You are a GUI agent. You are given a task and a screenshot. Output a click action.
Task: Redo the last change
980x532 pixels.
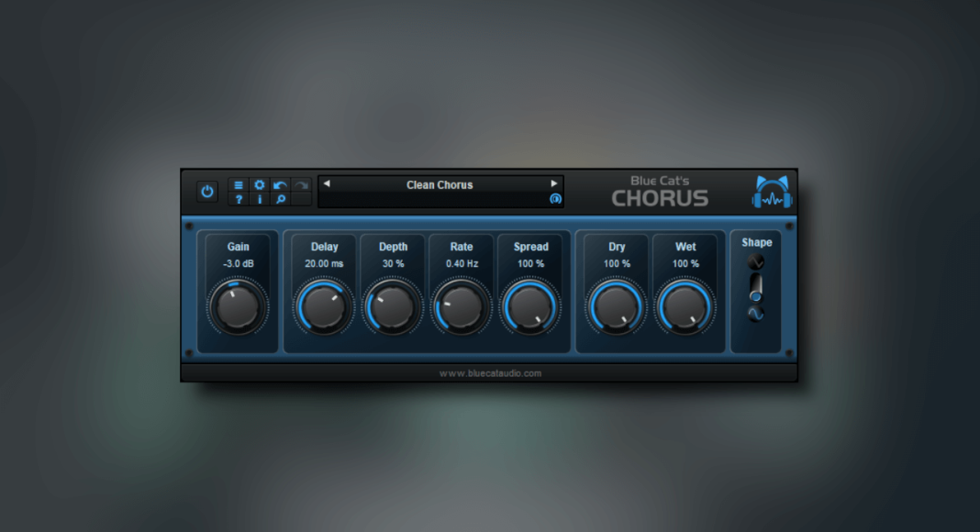click(x=300, y=184)
